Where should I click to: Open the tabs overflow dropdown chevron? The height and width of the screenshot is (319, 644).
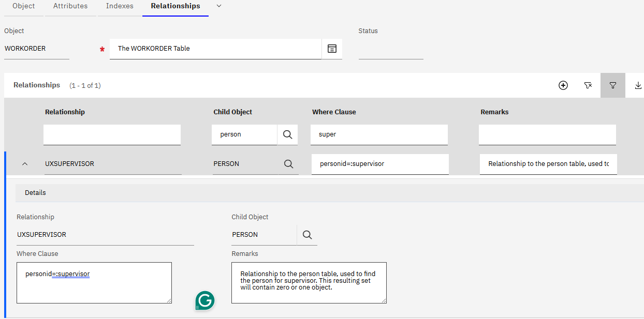[x=218, y=6]
